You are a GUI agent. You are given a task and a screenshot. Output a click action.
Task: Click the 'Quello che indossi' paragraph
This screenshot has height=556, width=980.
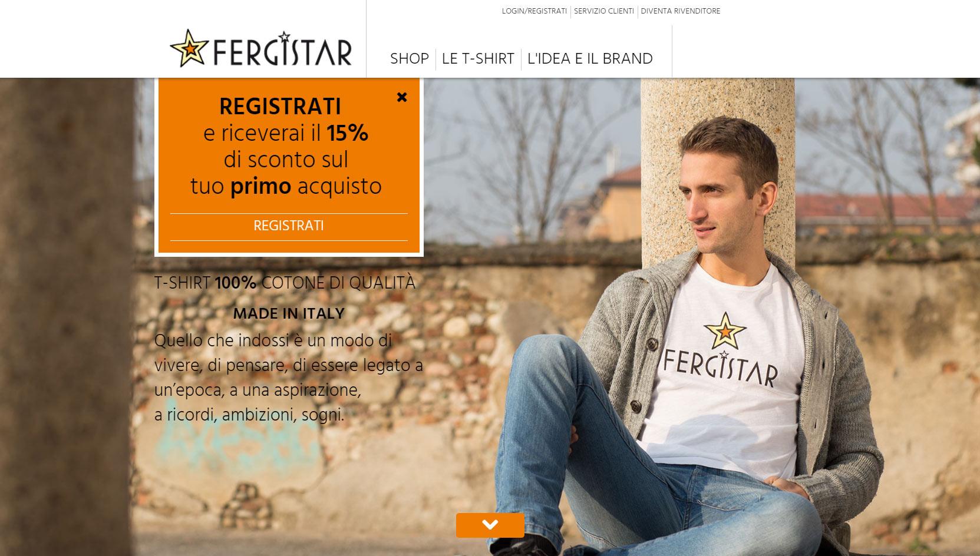coord(289,378)
